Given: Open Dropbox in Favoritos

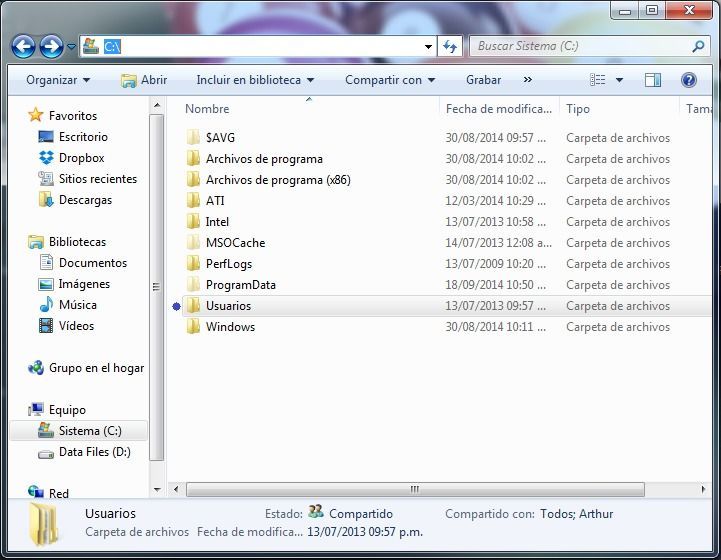Looking at the screenshot, I should coord(81,158).
